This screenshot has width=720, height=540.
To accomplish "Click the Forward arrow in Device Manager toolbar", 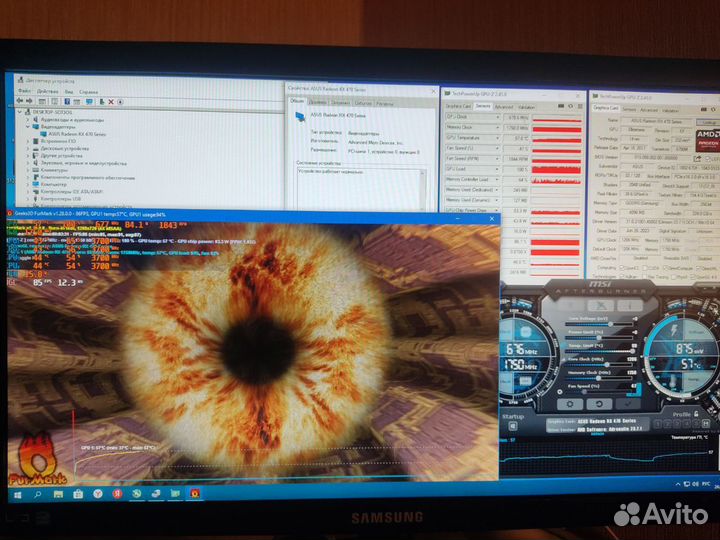I will [x=29, y=101].
